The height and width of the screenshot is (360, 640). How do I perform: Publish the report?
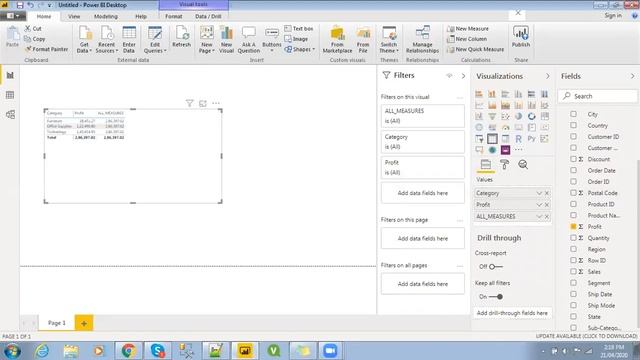[521, 37]
